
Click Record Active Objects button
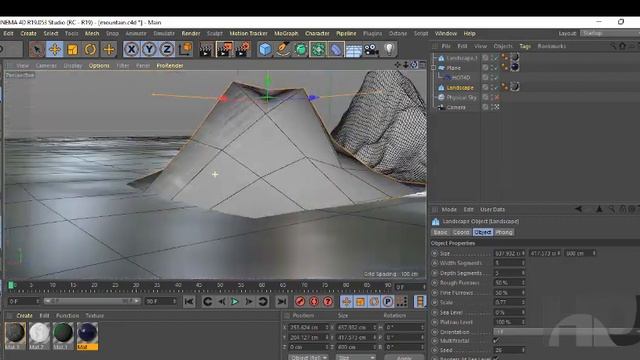[300, 302]
